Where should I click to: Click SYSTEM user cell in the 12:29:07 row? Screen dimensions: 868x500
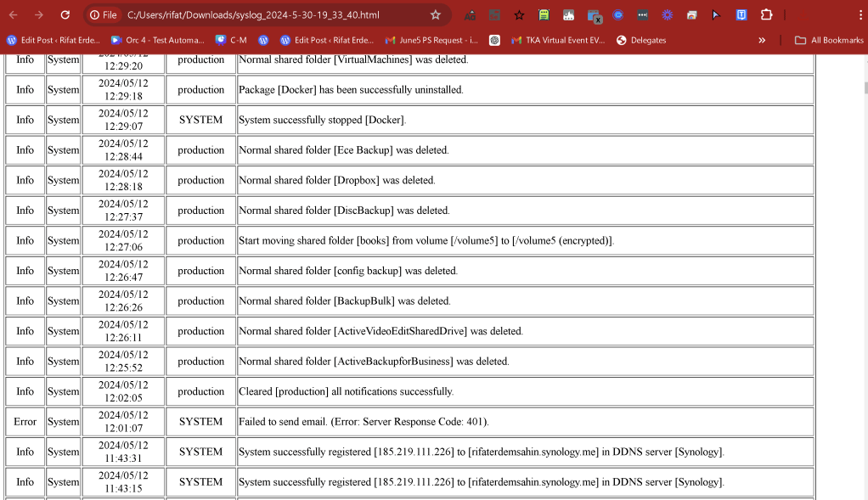point(201,120)
